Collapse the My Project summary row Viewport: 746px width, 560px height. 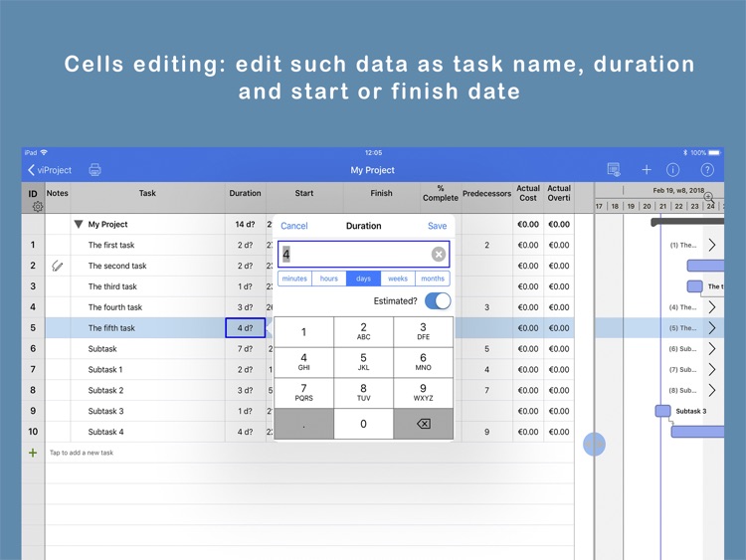coord(79,224)
